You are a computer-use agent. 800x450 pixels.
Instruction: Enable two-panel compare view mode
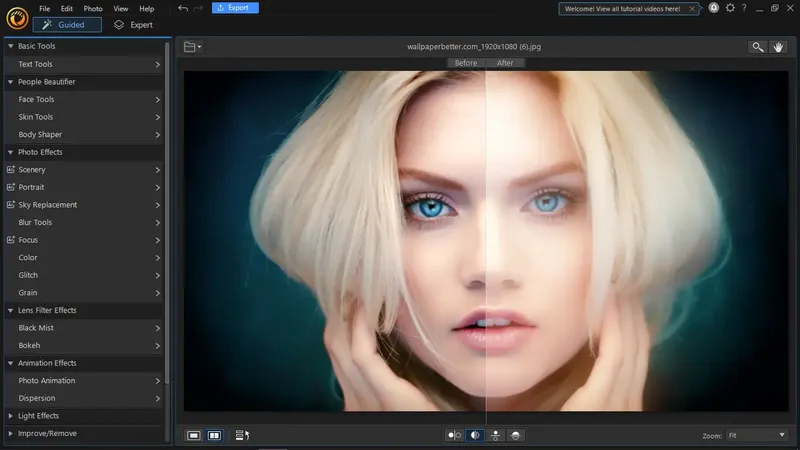pos(214,435)
